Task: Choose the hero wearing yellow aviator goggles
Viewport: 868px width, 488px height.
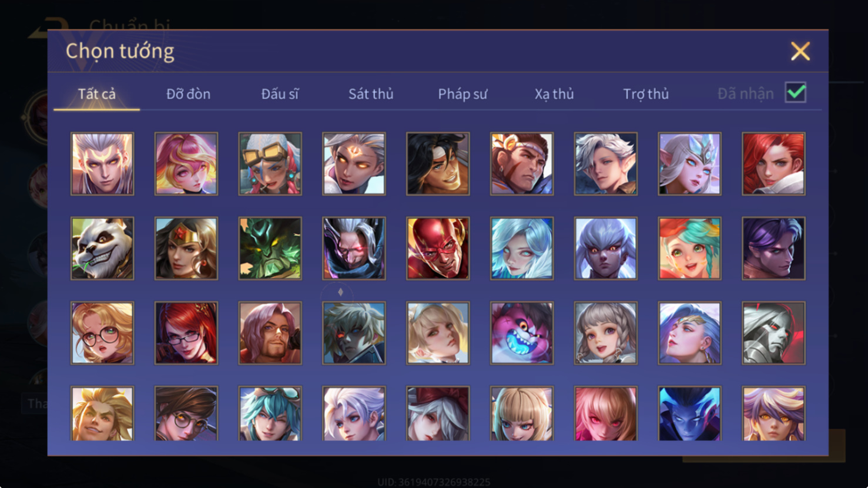Action: tap(270, 164)
